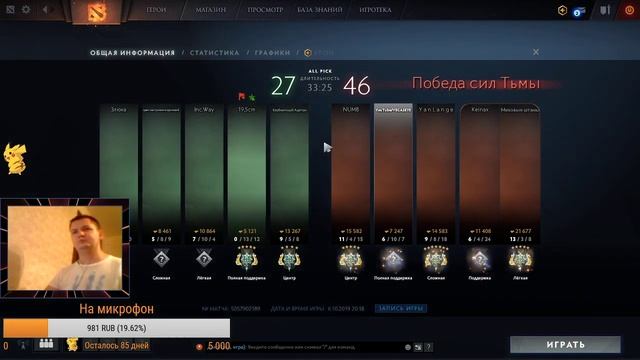Switch to ГРАФИКИ tab

[272, 53]
